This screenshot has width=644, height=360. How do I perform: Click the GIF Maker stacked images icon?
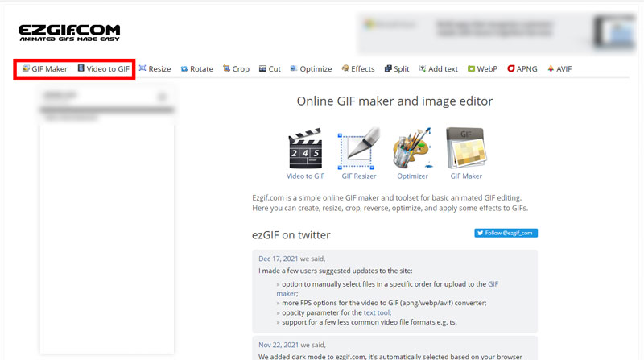click(x=466, y=148)
